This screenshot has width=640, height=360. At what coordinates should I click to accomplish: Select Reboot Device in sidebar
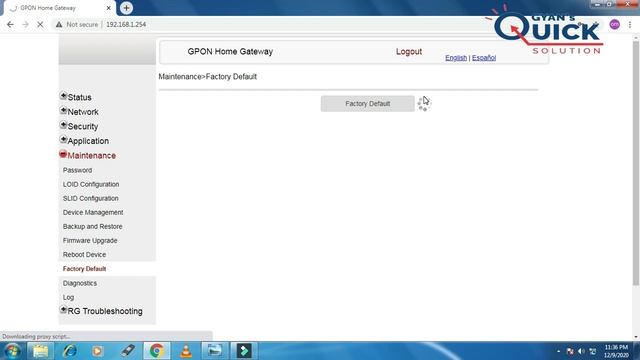click(84, 255)
